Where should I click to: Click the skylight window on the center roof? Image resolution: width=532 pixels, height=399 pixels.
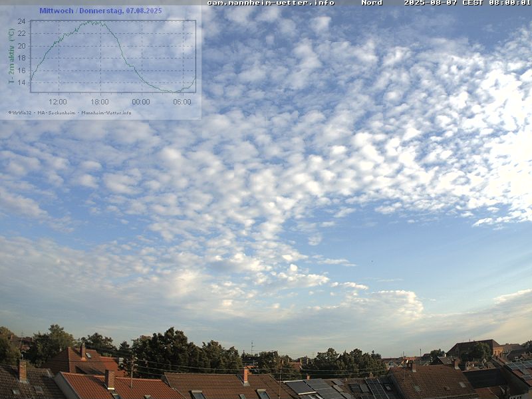198,394
